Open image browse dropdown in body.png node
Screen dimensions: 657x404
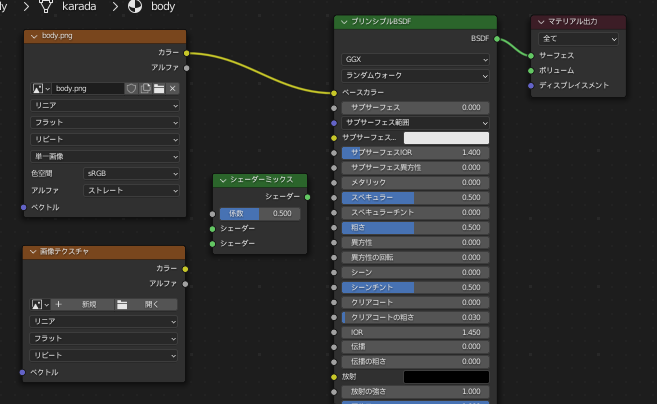tap(41, 88)
